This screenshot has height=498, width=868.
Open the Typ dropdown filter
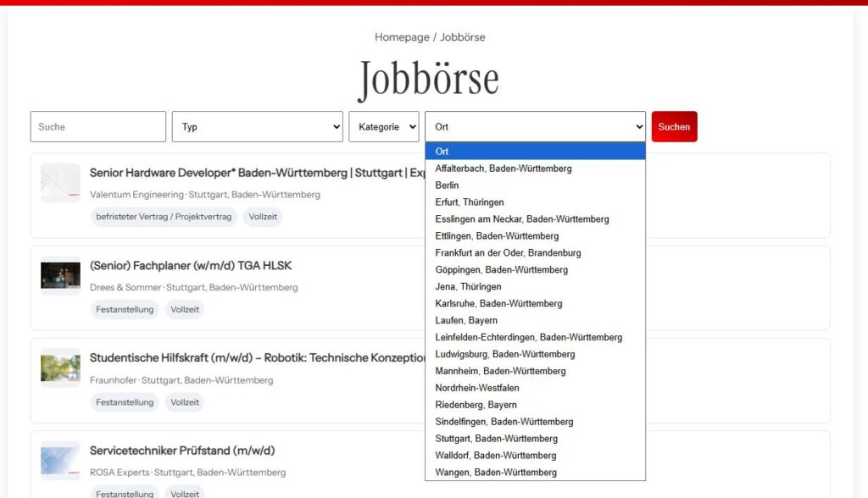click(x=257, y=127)
